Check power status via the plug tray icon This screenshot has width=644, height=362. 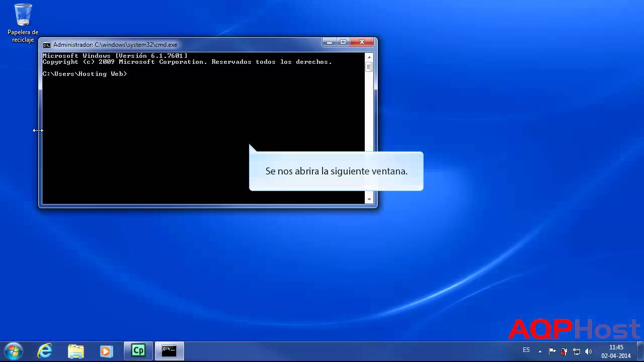coord(564,350)
